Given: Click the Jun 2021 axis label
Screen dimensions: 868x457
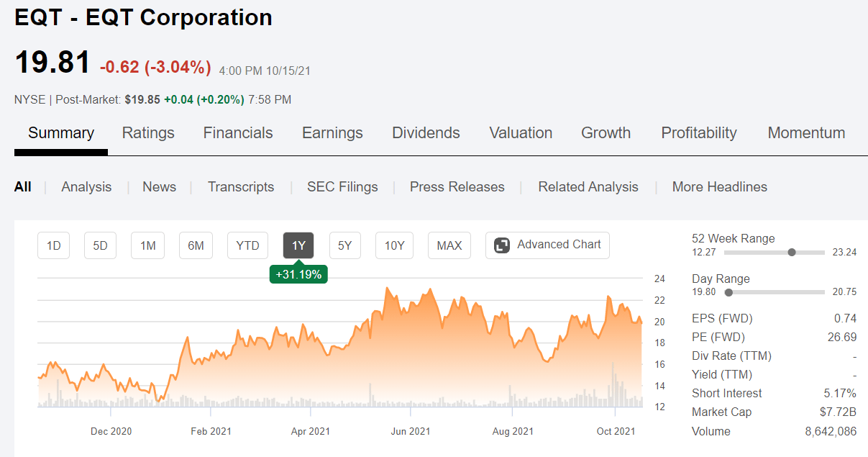Looking at the screenshot, I should (410, 431).
